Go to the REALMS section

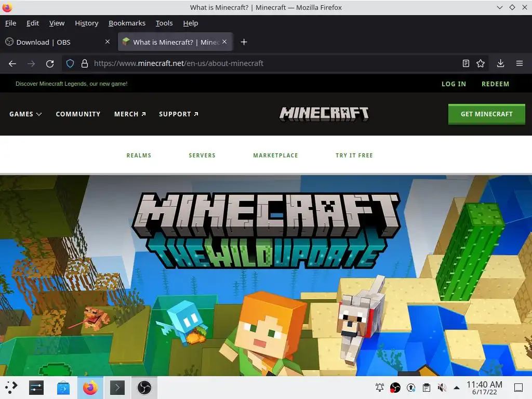(x=139, y=155)
